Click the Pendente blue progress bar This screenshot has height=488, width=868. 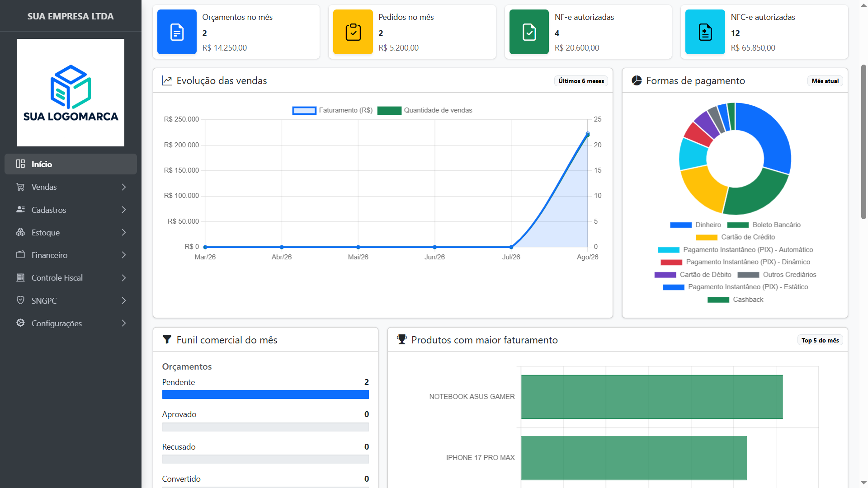[x=265, y=394]
